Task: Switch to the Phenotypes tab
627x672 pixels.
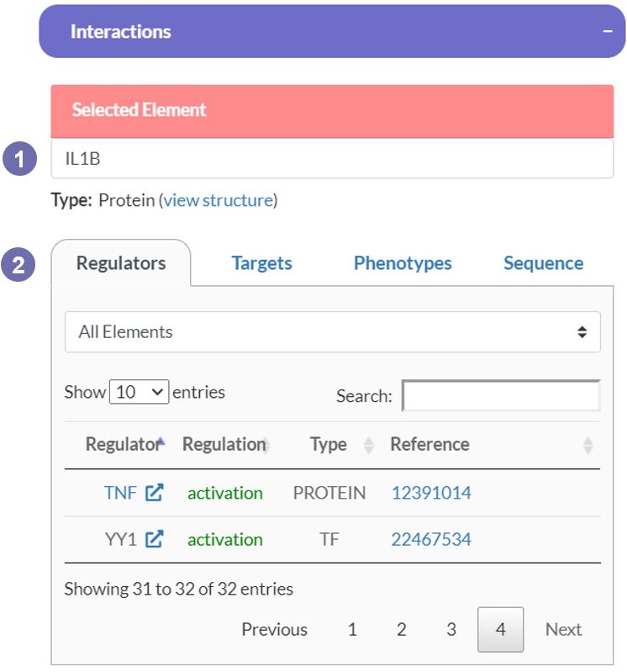Action: pos(403,263)
